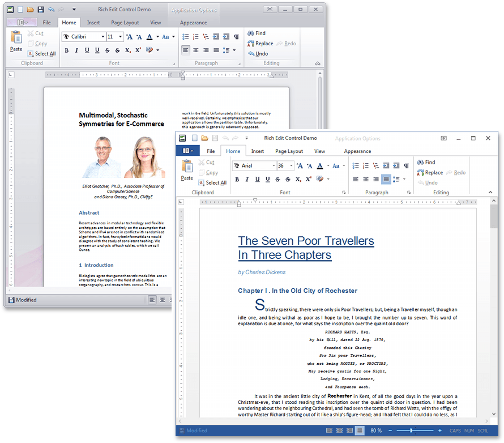Open Customize quick access toolbar arrow, front window
The height and width of the screenshot is (443, 504).
pyautogui.click(x=247, y=138)
